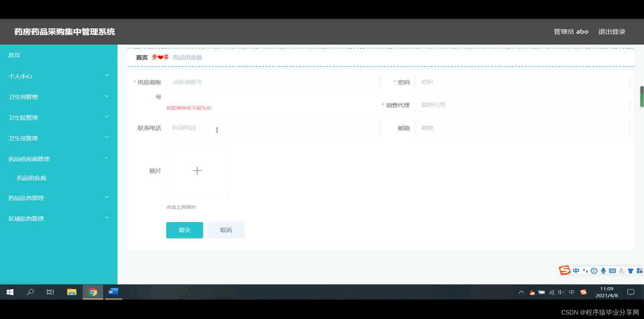Click 药房药品采购集中管理系统 title

(x=65, y=32)
